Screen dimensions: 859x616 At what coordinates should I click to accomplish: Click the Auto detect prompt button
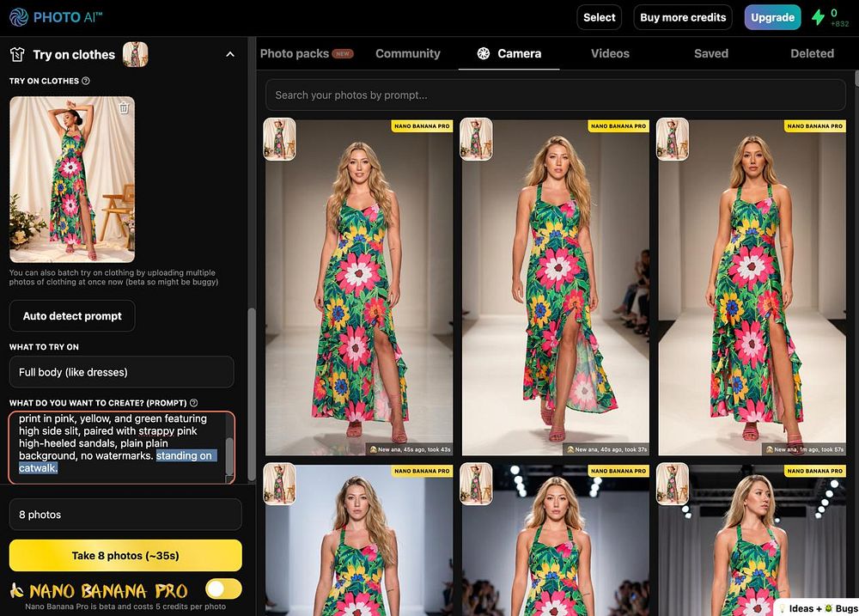click(72, 315)
